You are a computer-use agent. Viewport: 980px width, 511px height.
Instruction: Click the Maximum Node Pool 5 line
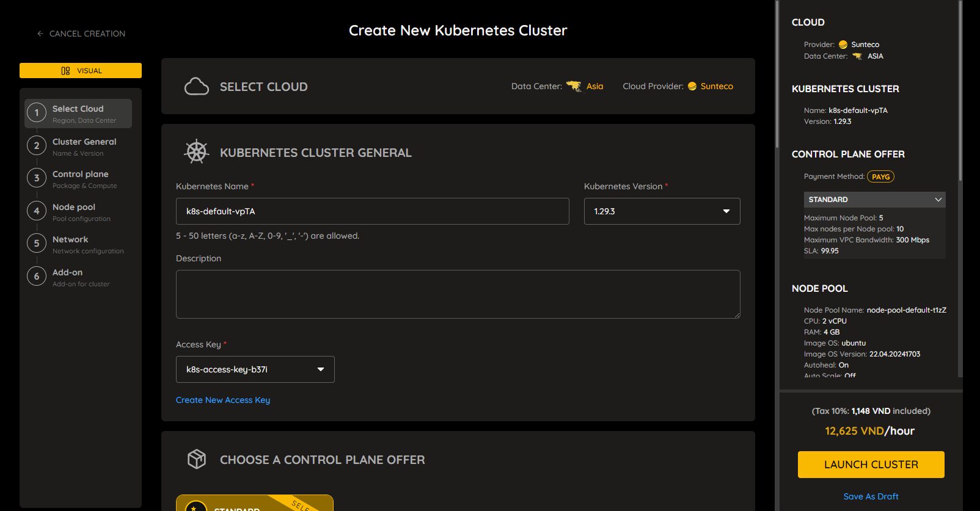(x=844, y=218)
